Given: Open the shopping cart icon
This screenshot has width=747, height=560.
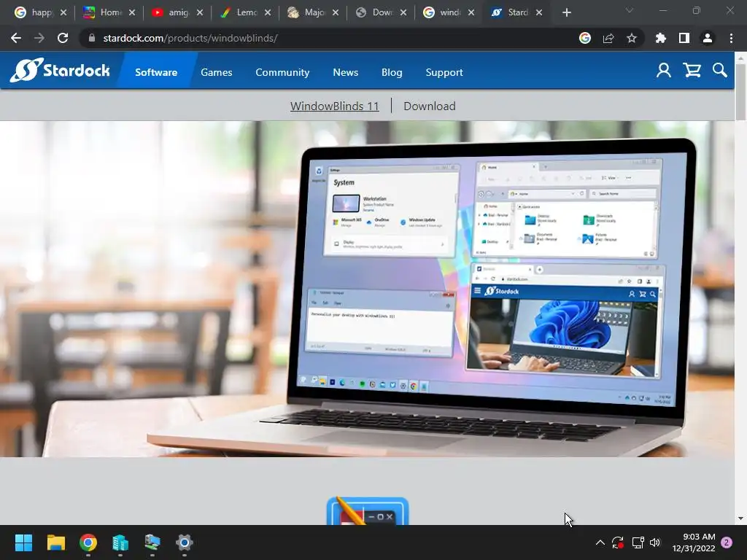Looking at the screenshot, I should click(692, 71).
